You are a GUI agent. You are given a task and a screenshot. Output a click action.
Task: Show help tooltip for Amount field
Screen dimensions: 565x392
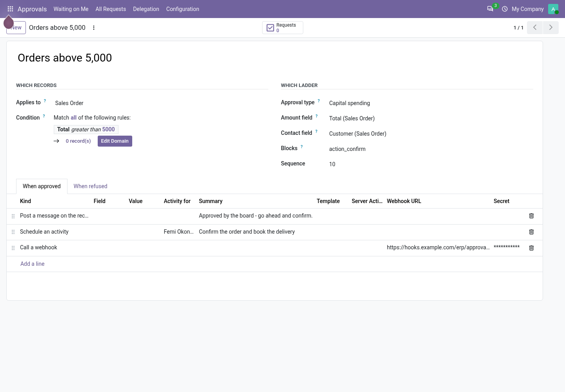pyautogui.click(x=317, y=116)
